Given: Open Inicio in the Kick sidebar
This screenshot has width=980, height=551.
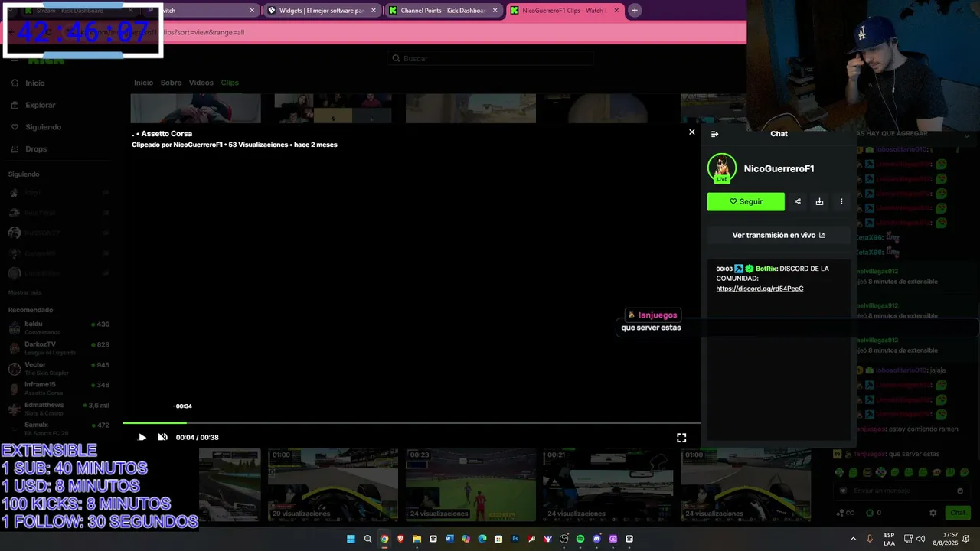Looking at the screenshot, I should click(x=34, y=83).
